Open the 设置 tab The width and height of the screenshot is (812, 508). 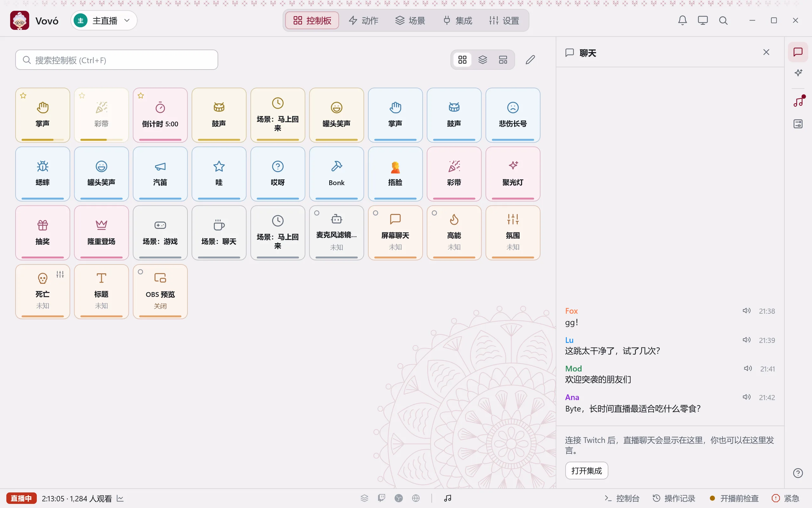click(x=504, y=21)
